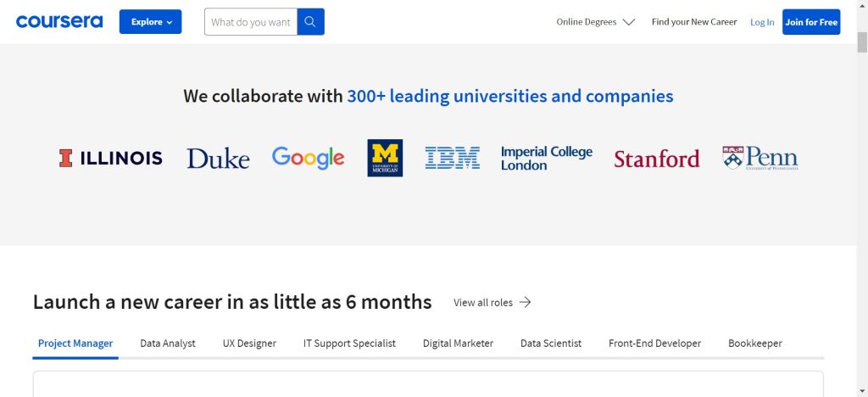This screenshot has height=397, width=868.
Task: Switch to the Data Analyst tab
Action: [168, 344]
